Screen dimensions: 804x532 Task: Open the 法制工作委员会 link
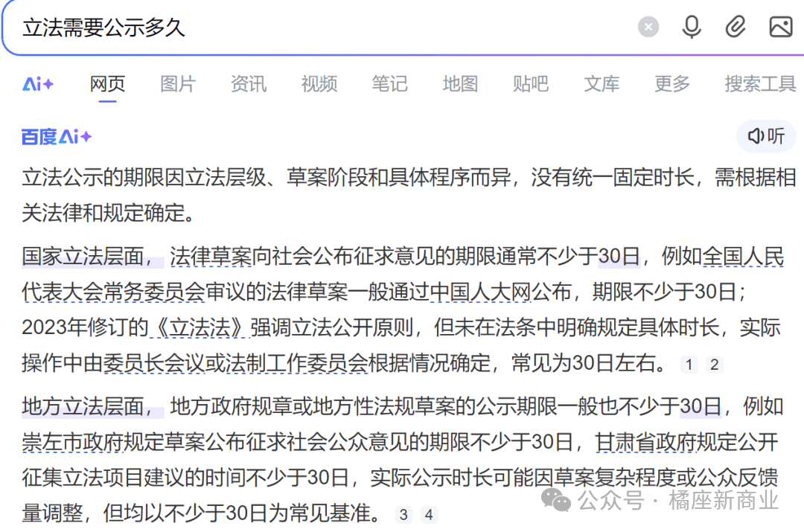tap(296, 363)
